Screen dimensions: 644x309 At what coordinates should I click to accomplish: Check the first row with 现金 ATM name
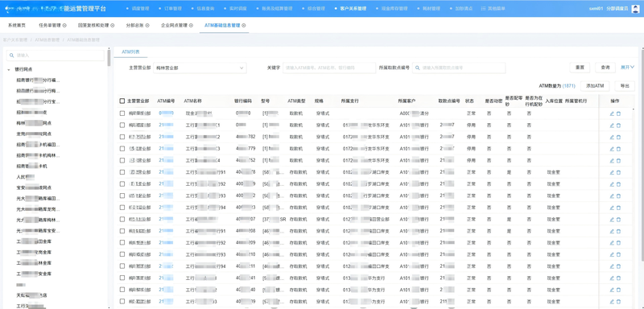pos(122,113)
